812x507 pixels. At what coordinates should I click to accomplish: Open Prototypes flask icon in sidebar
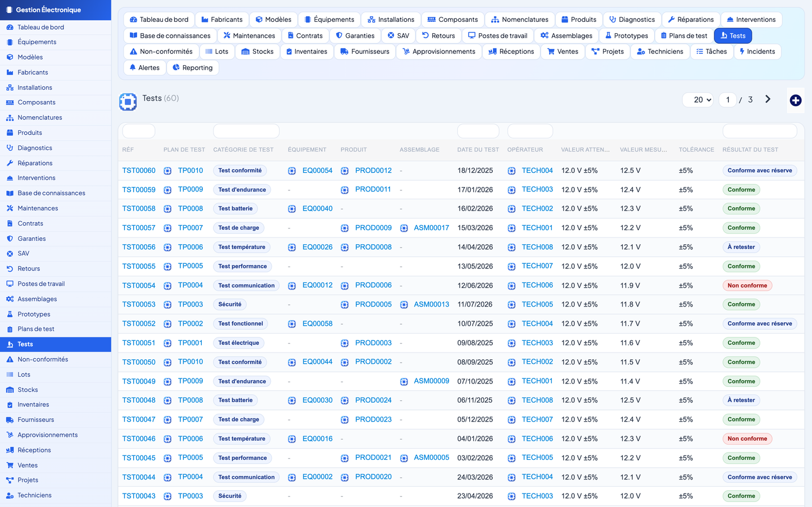tap(10, 314)
